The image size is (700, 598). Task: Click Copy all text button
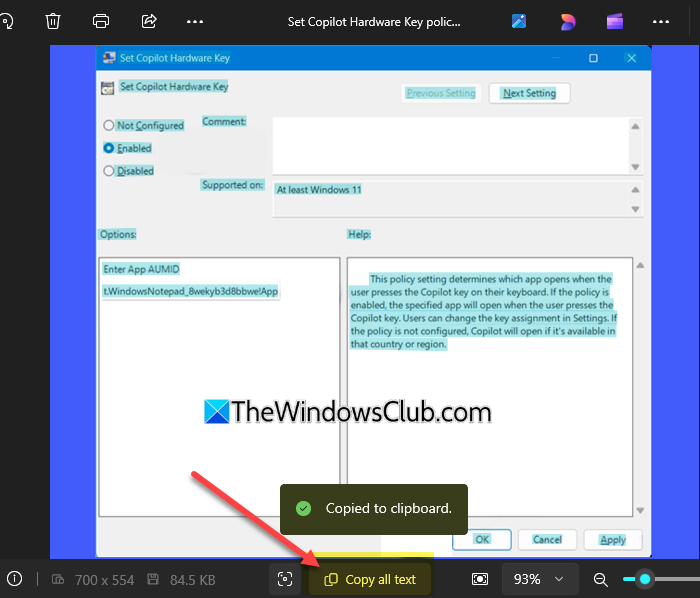(370, 579)
